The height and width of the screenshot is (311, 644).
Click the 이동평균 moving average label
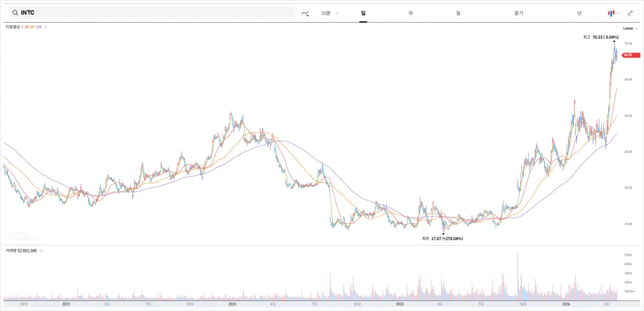click(13, 27)
